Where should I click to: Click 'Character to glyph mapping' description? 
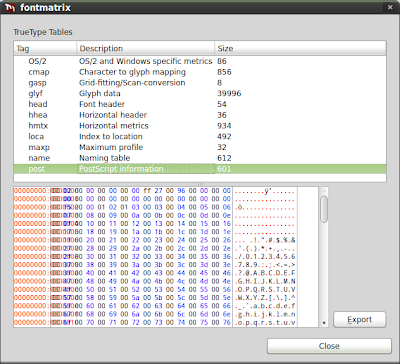pyautogui.click(x=132, y=72)
